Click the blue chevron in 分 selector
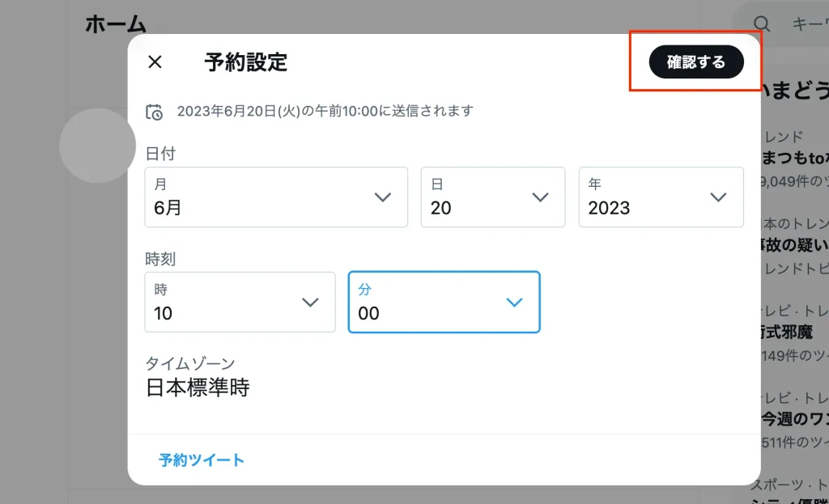 514,302
